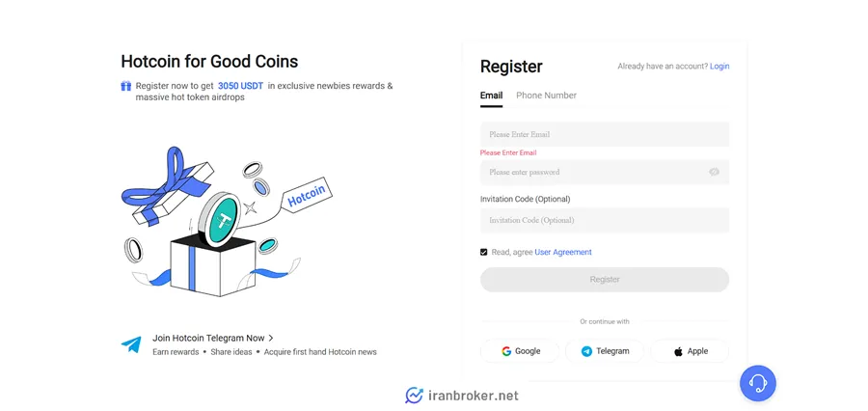Open the User Agreement link
Image resolution: width=868 pixels, height=411 pixels.
(x=563, y=252)
